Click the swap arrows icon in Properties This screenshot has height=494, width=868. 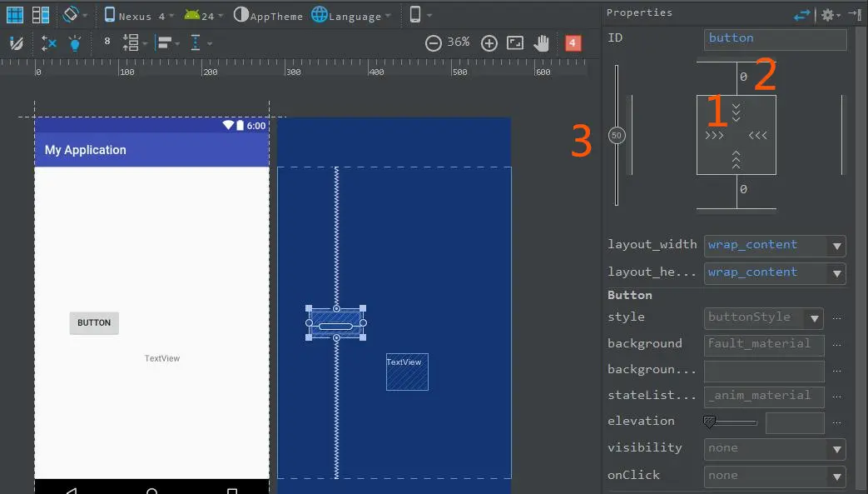click(x=801, y=15)
